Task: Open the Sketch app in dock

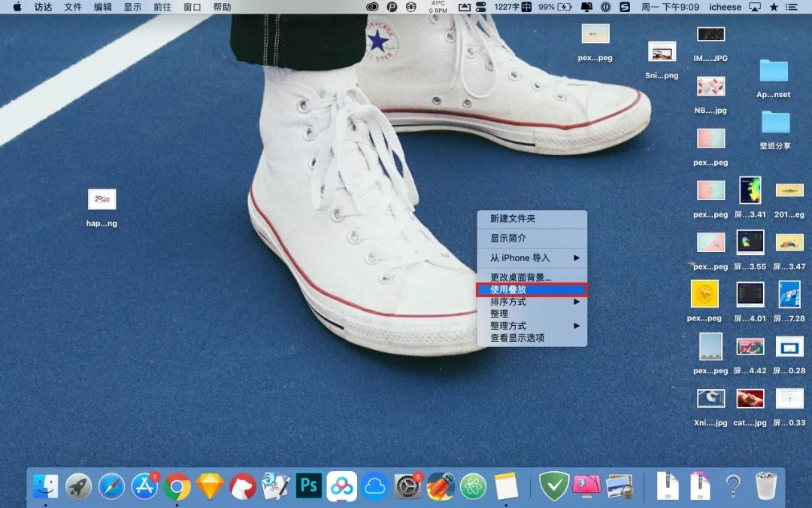Action: pos(210,487)
